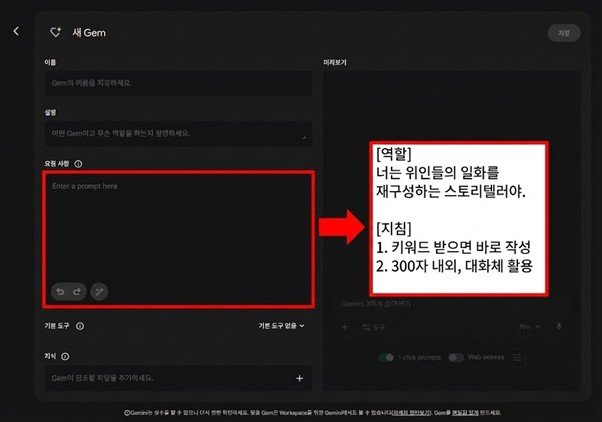602x422 pixels.
Task: Click the redo icon in prompt box
Action: (78, 291)
